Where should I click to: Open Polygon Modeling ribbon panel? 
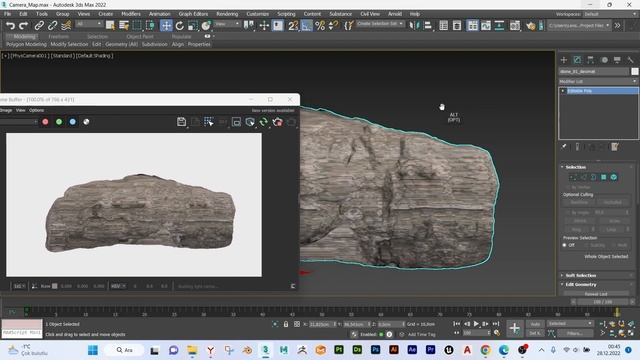tap(26, 44)
